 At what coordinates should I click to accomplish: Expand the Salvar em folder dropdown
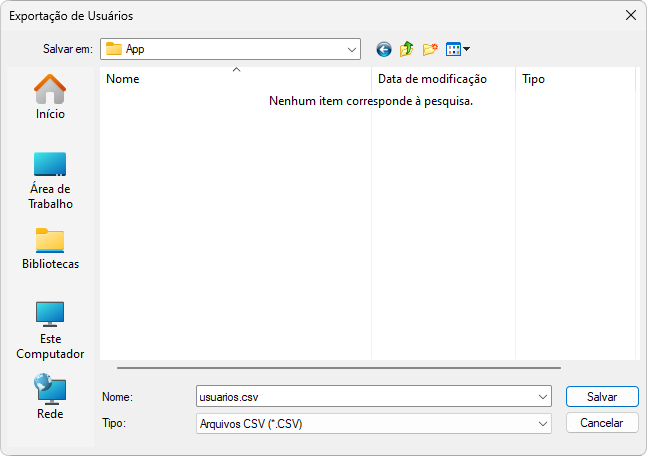[x=352, y=49]
